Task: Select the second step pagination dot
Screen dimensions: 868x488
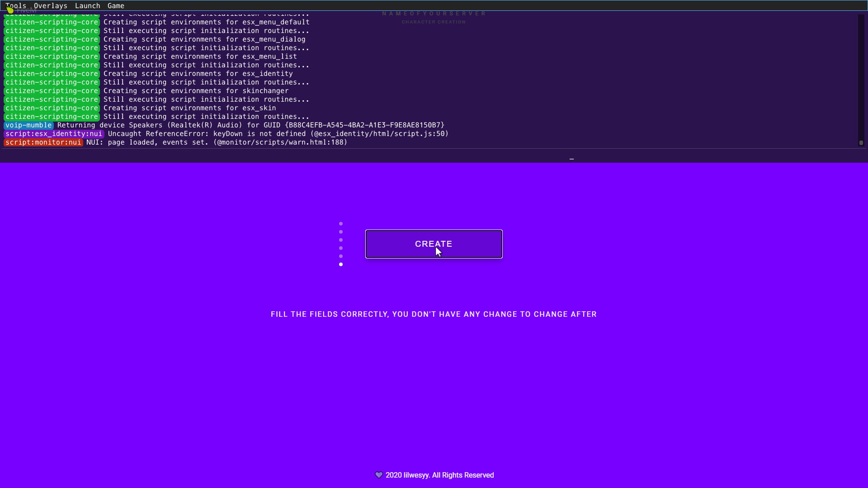Action: (341, 232)
